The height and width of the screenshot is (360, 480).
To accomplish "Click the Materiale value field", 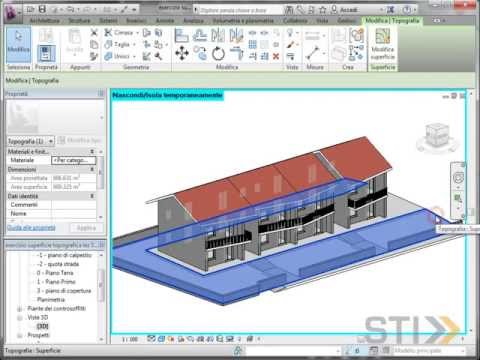I will pyautogui.click(x=74, y=160).
